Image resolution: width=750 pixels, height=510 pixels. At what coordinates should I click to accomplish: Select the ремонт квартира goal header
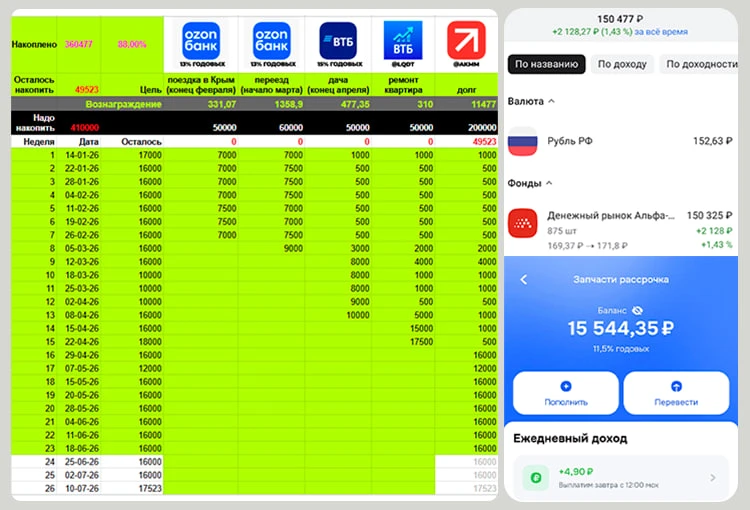pos(403,85)
